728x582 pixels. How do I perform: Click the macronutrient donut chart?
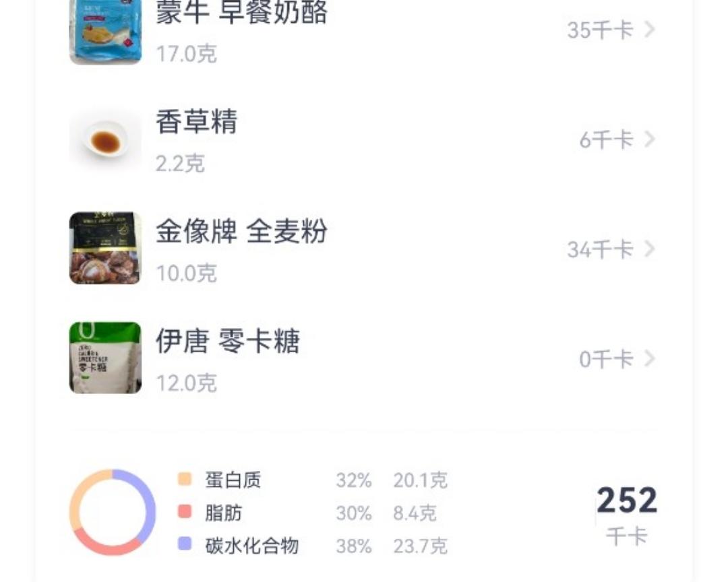tap(113, 512)
